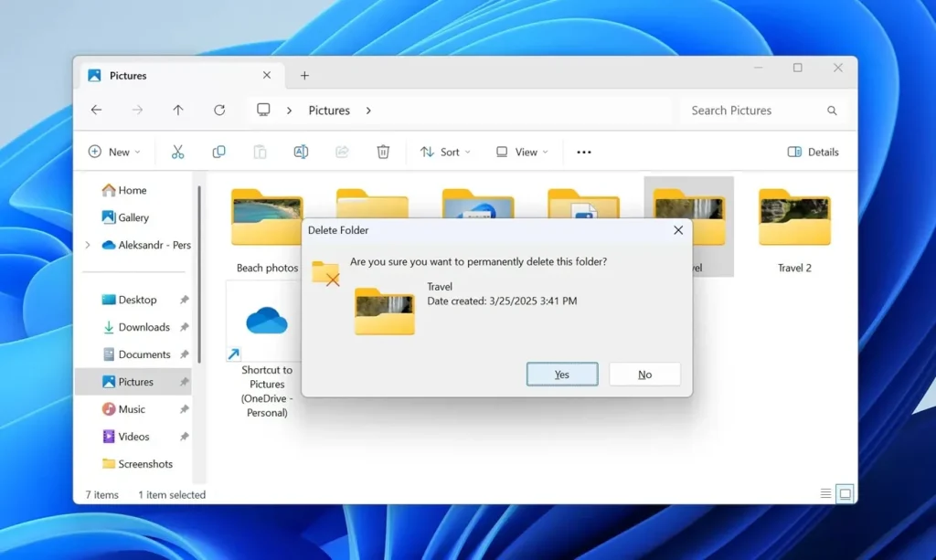Click the 7 items status text

coord(101,495)
